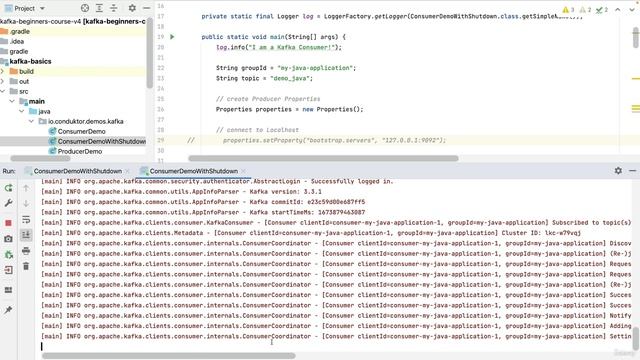Image resolution: width=640 pixels, height=360 pixels.
Task: Collapse the main folder
Action: (x=12, y=101)
